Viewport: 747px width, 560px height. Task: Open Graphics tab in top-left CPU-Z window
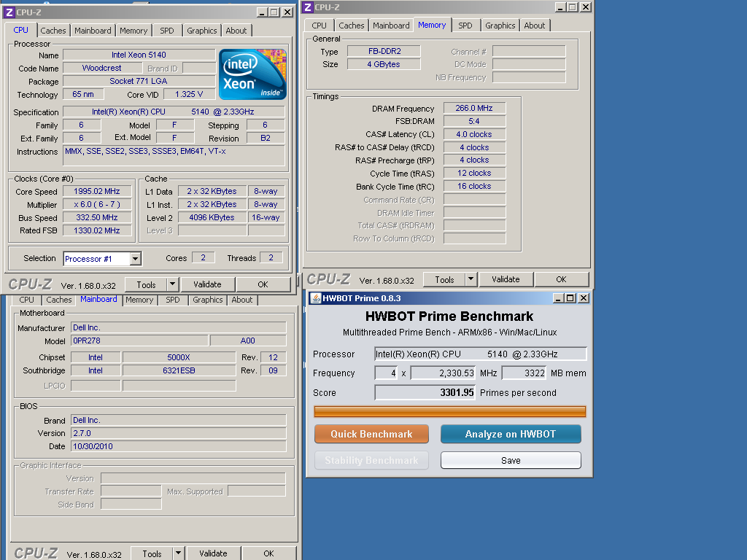(201, 31)
